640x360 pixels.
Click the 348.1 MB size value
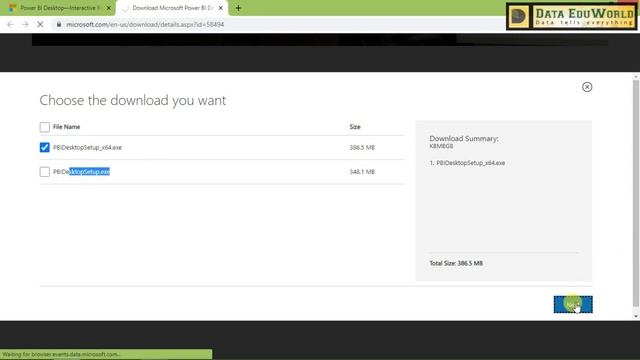tap(362, 172)
